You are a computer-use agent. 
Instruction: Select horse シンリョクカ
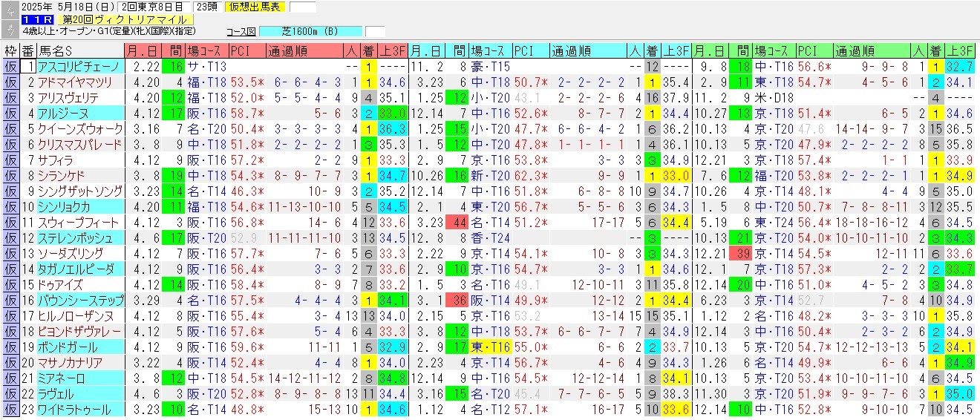[79, 206]
